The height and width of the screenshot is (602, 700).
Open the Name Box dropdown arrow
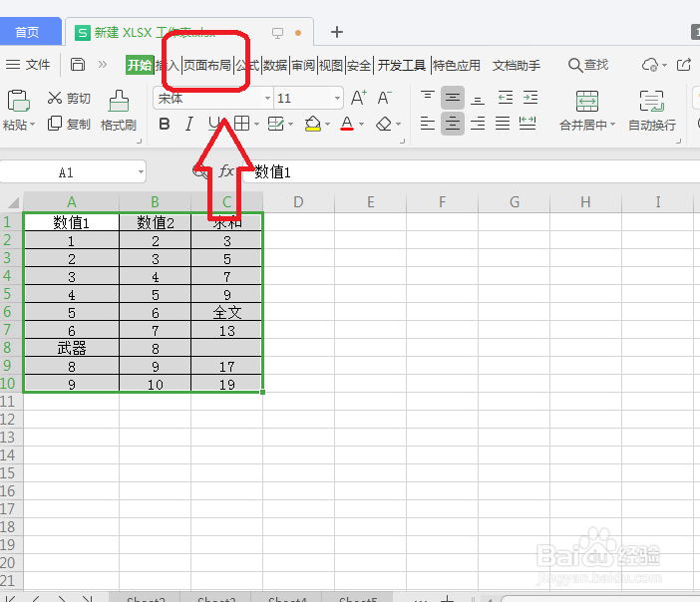click(x=141, y=172)
